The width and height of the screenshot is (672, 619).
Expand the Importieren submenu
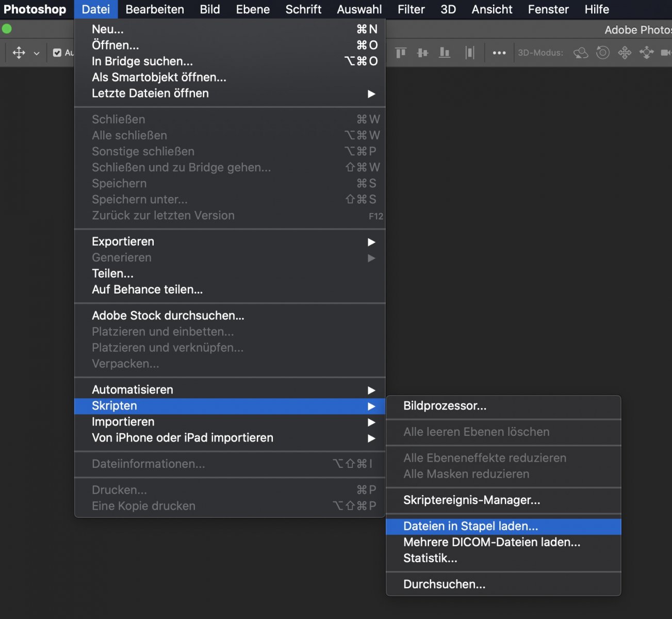tap(230, 422)
